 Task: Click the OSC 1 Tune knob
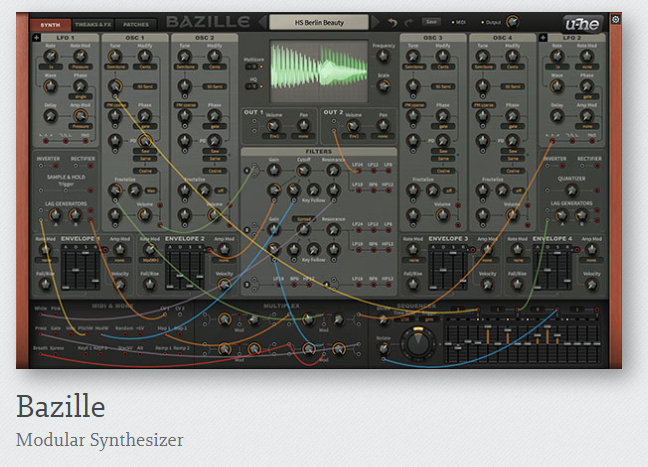[x=115, y=56]
